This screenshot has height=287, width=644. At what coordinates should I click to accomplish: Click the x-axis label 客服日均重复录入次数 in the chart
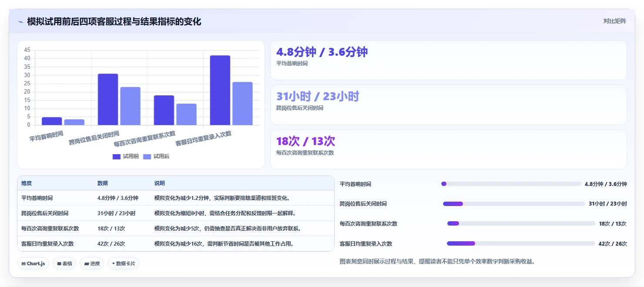click(203, 138)
